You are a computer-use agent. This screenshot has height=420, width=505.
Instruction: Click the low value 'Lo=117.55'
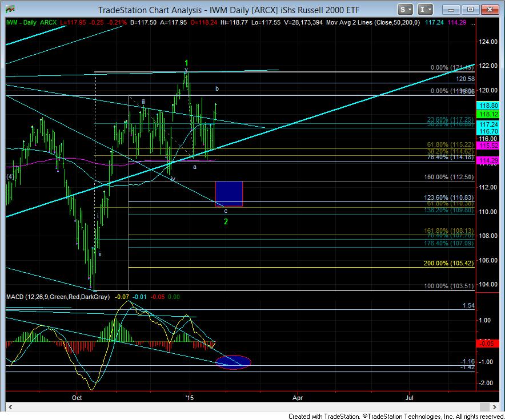(266, 22)
